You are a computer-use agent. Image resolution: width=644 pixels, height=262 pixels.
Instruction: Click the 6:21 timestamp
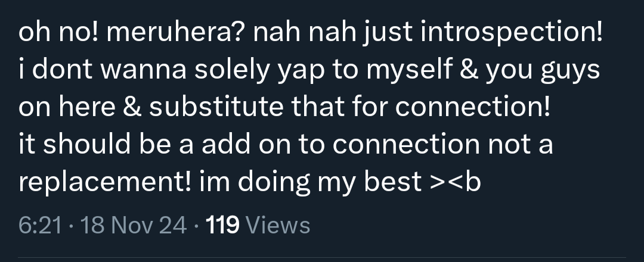pyautogui.click(x=41, y=226)
